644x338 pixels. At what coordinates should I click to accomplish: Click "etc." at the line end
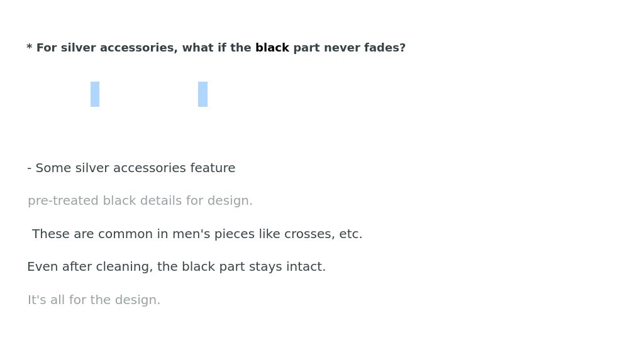click(350, 234)
